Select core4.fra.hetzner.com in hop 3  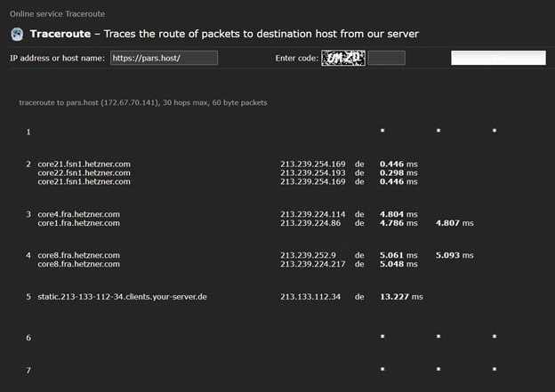click(78, 214)
